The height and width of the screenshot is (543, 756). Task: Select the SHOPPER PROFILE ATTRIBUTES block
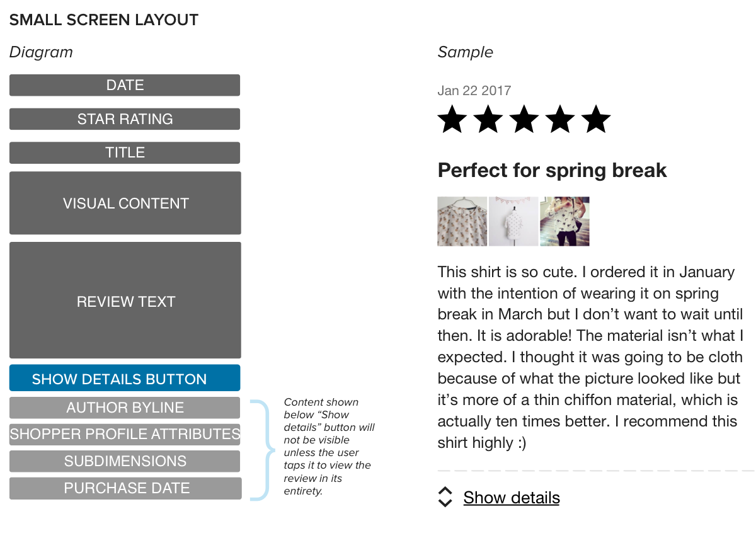pos(125,434)
